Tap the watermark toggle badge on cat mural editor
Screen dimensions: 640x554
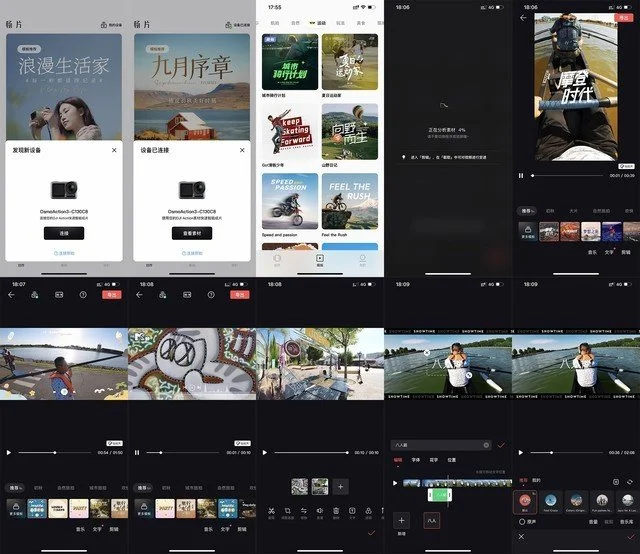[242, 443]
